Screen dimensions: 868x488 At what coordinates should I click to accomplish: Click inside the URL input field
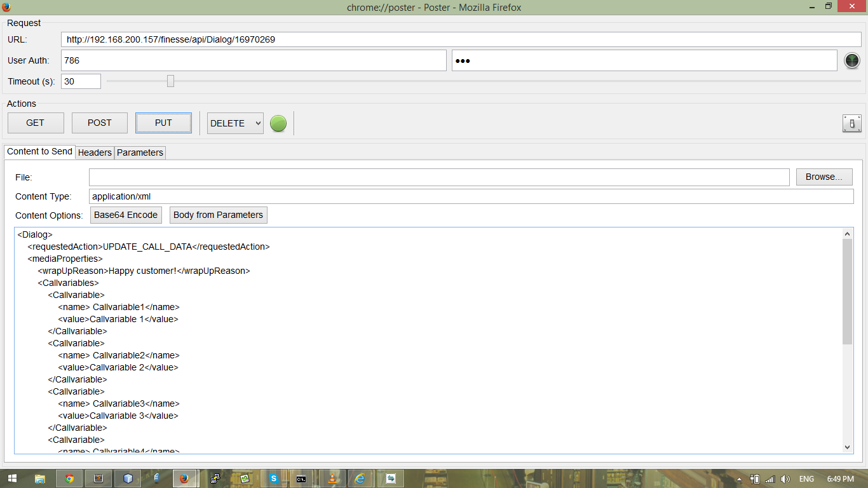[x=461, y=39]
